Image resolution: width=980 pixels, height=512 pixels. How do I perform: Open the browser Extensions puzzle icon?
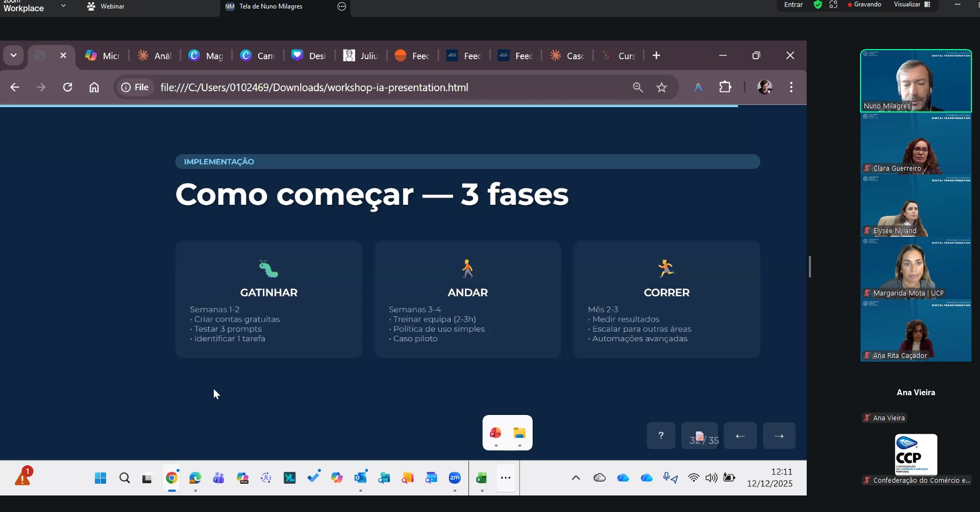tap(725, 87)
